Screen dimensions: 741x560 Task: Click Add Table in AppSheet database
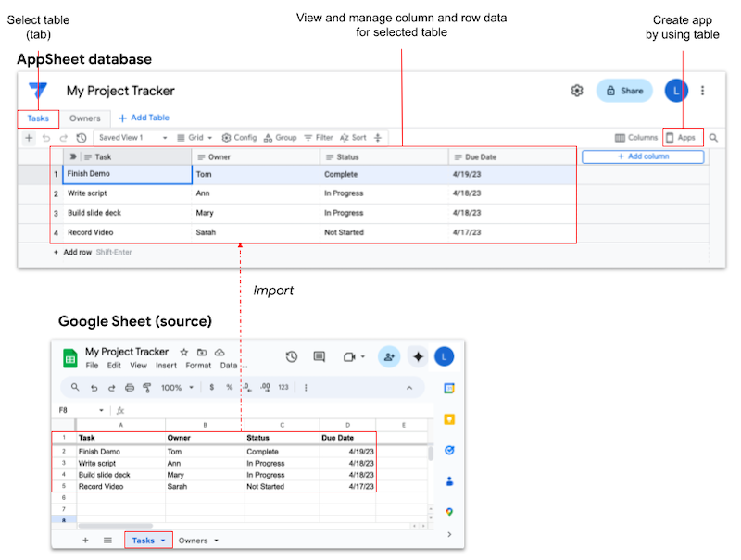144,118
